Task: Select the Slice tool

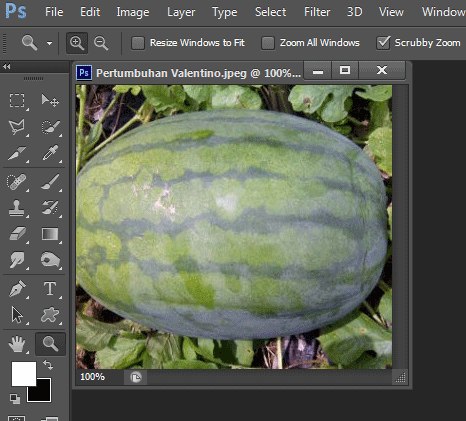Action: pyautogui.click(x=17, y=153)
